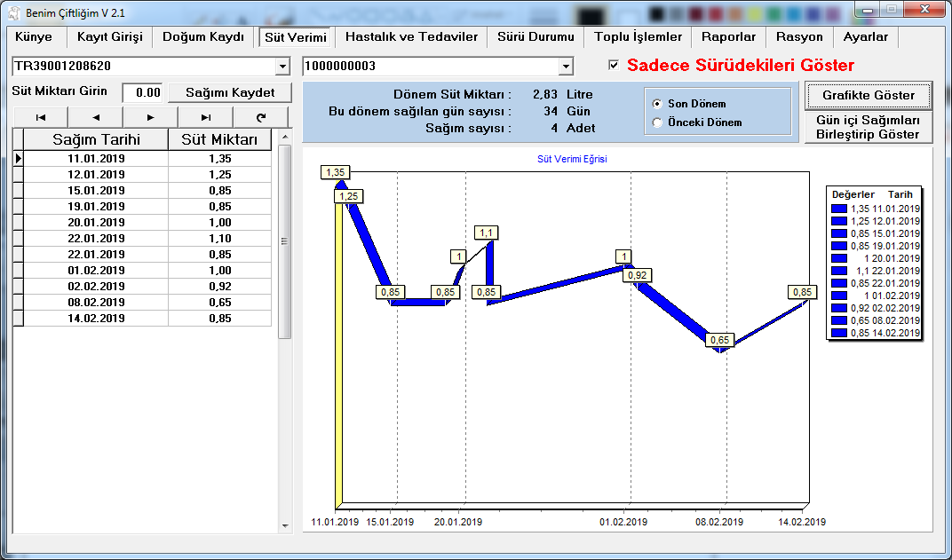This screenshot has width=952, height=560.
Task: Expand the 1000000003 animal number dropdown
Action: point(566,67)
